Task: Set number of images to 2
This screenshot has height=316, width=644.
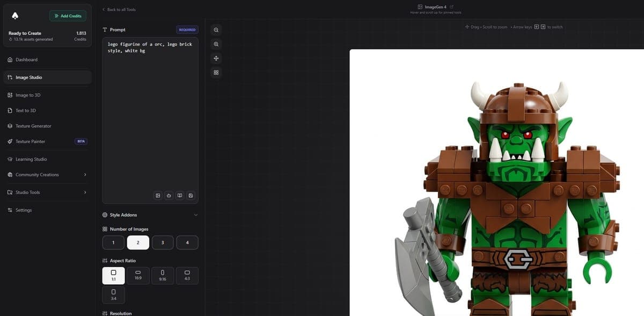Action: (138, 243)
